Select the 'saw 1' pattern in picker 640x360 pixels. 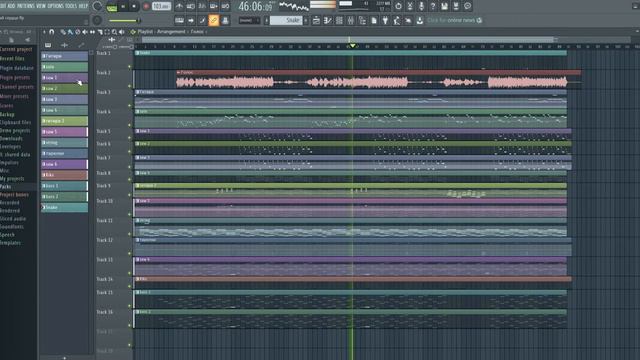click(x=64, y=78)
